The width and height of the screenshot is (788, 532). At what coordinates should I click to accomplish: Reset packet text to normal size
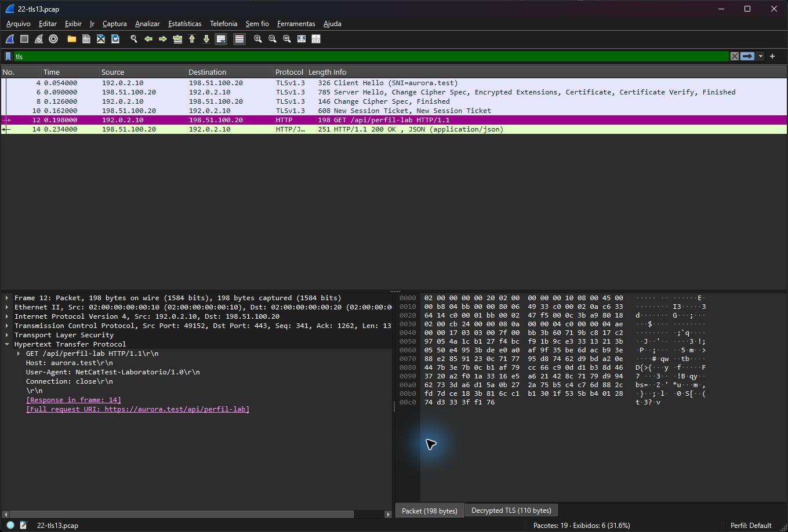[287, 39]
